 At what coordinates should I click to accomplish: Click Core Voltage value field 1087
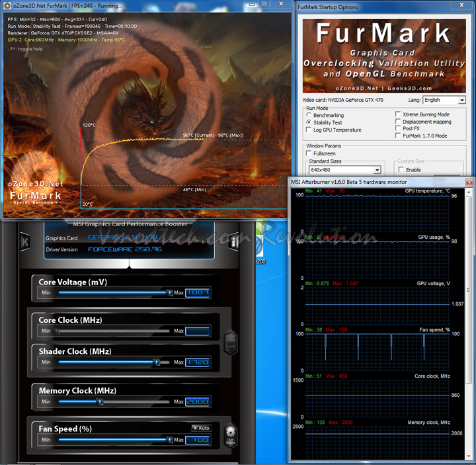197,293
